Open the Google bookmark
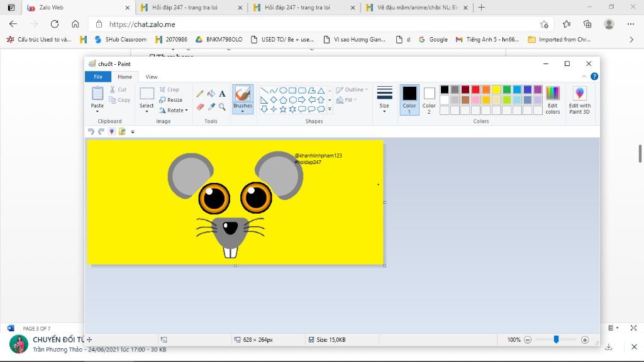 [433, 40]
